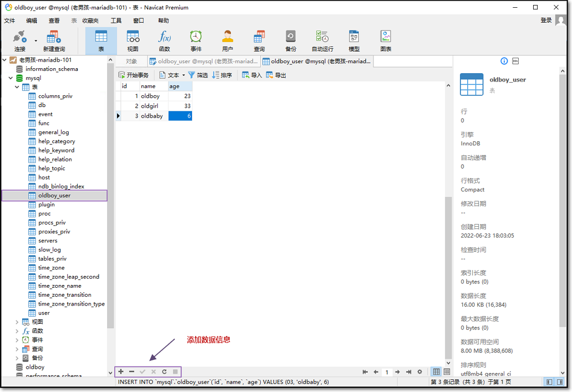Expand the 视图 node in mysql tree

pyautogui.click(x=17, y=322)
